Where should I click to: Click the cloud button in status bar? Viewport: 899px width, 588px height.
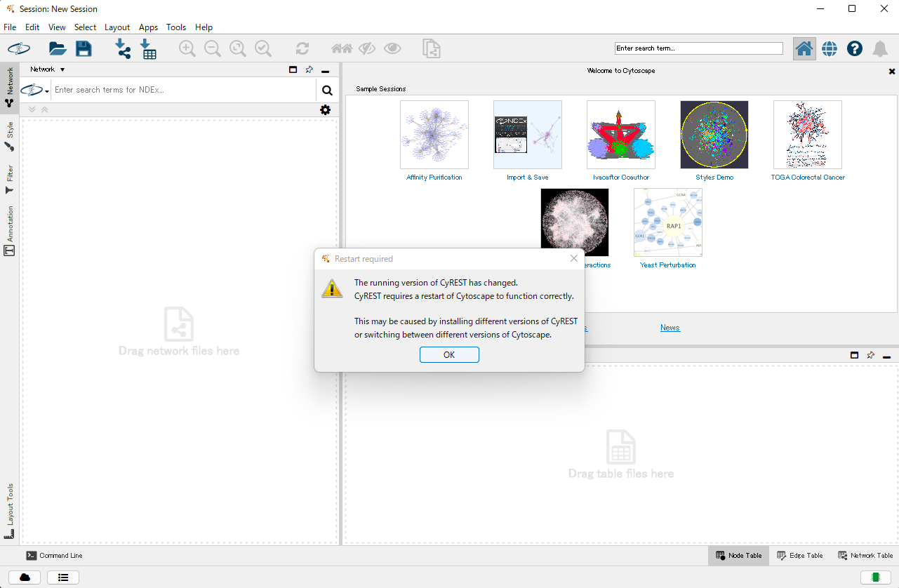coord(25,577)
